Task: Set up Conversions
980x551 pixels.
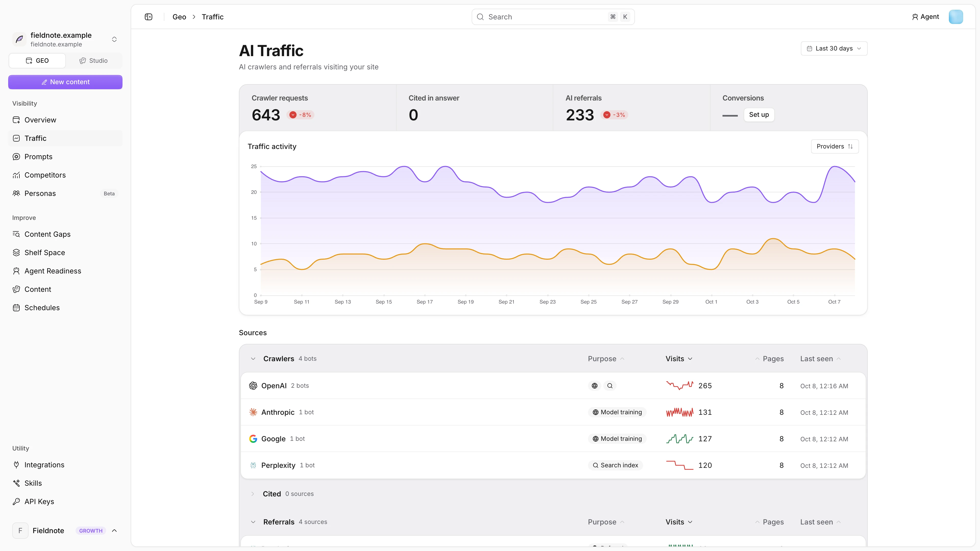Action: pos(758,115)
